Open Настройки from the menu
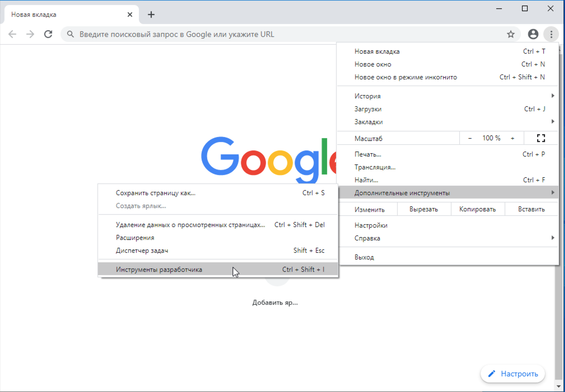565x392 pixels. (448, 226)
